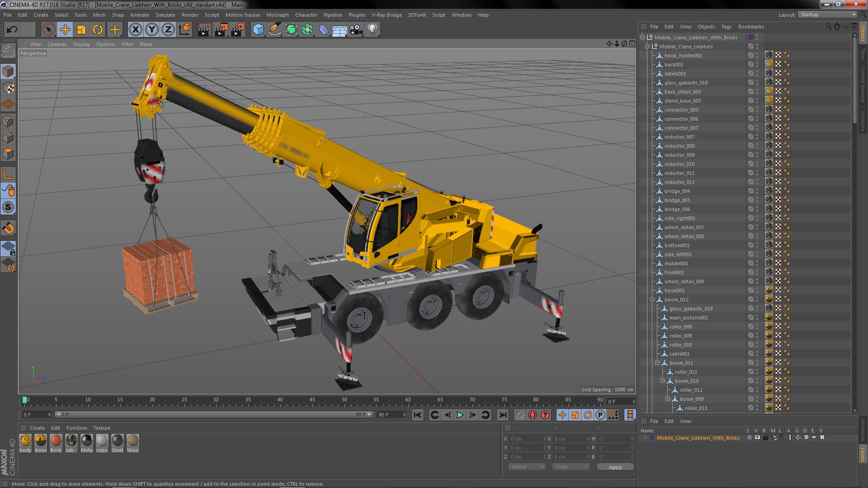Select the reductor_010 object
The height and width of the screenshot is (488, 868).
point(679,164)
